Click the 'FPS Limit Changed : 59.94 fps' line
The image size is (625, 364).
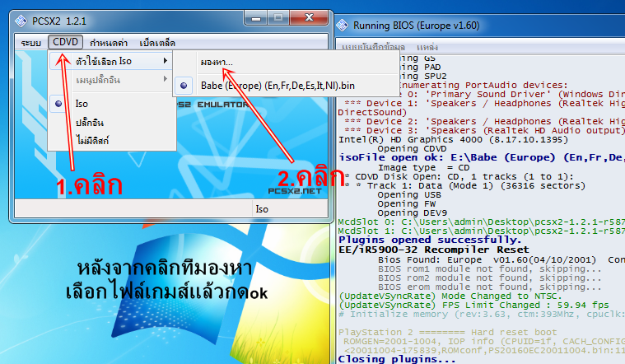click(x=473, y=305)
